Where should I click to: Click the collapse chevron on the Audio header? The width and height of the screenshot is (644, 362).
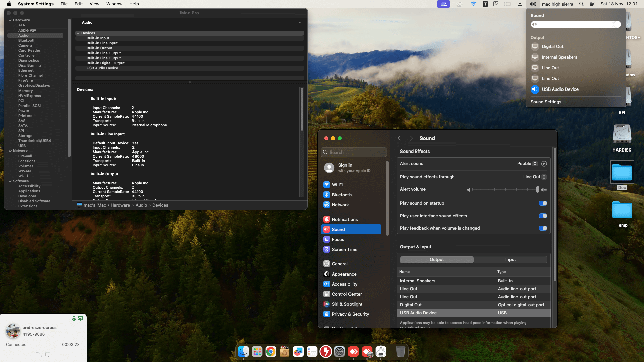point(300,22)
